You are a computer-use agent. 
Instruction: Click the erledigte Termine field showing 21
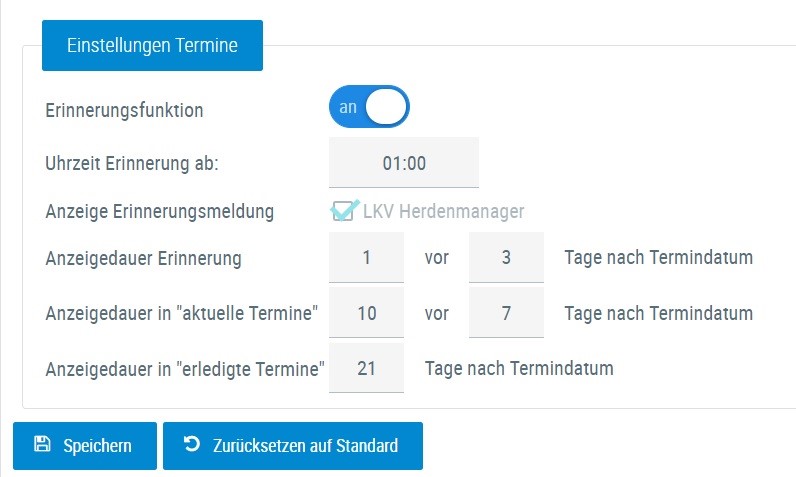pyautogui.click(x=367, y=368)
